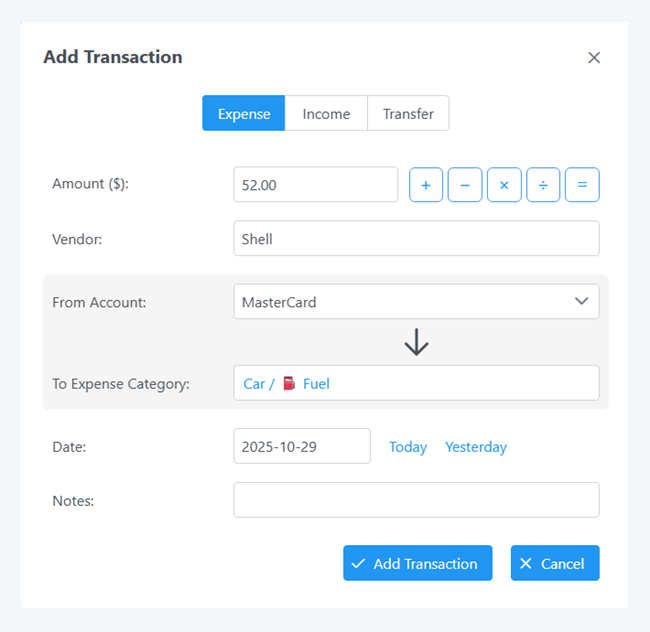Close the Add Transaction dialog

click(594, 58)
